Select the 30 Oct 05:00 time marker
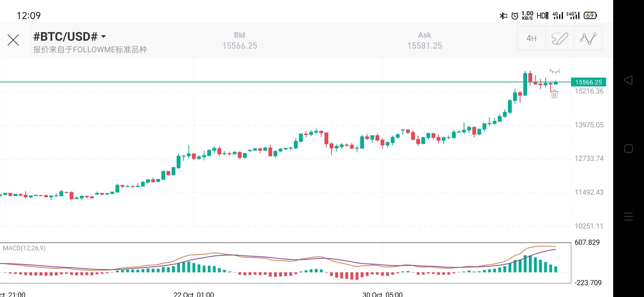 pos(382,294)
